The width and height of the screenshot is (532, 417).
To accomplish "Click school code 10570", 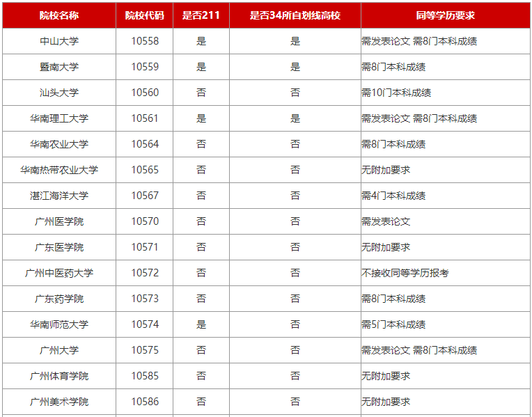I will 145,221.
